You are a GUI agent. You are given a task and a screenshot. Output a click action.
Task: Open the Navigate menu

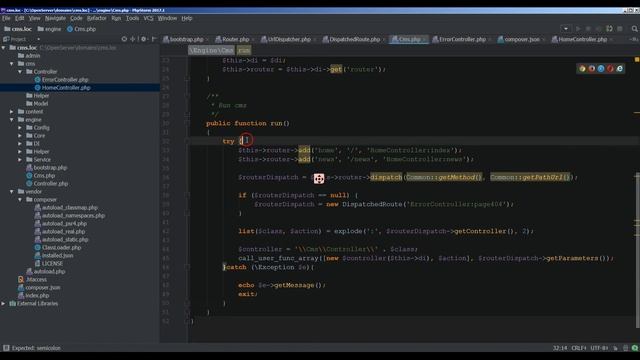point(55,18)
